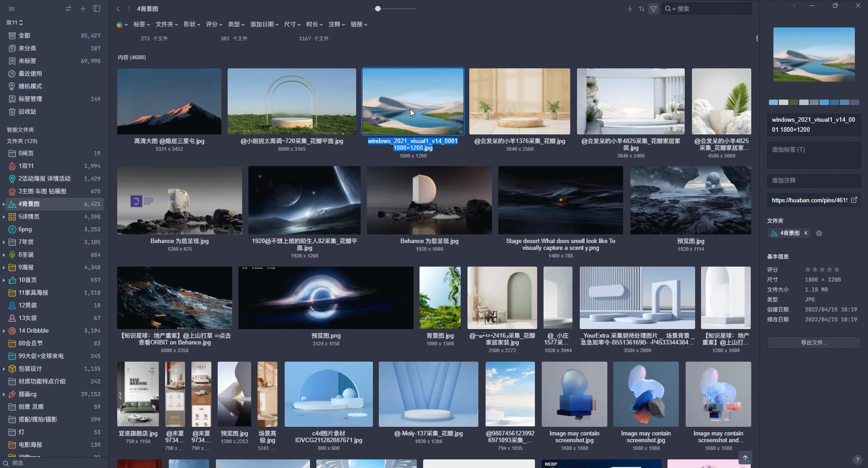Click the thumbs-up icon for 10首页

12,280
